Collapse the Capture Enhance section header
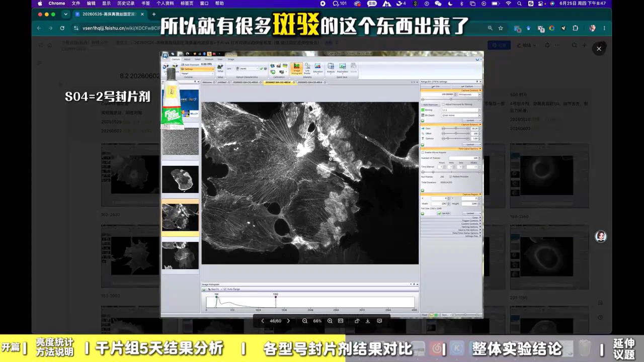This screenshot has height=362, width=644. [451, 124]
